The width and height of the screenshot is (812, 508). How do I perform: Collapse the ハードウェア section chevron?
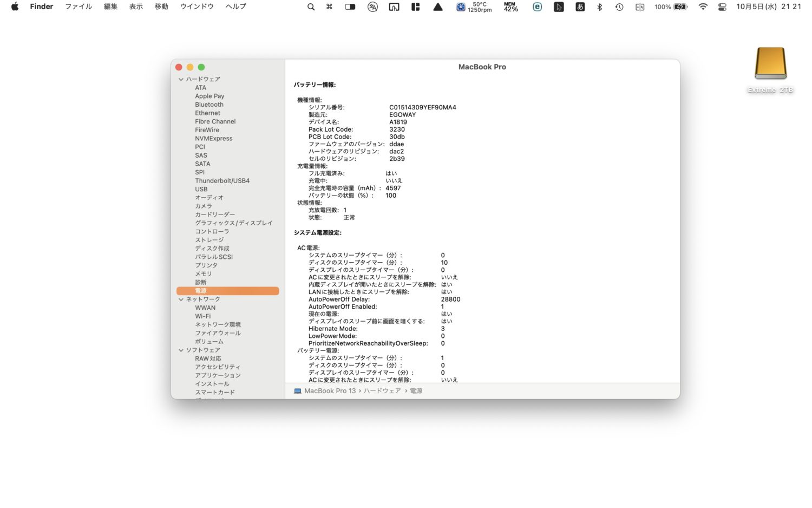click(x=181, y=79)
